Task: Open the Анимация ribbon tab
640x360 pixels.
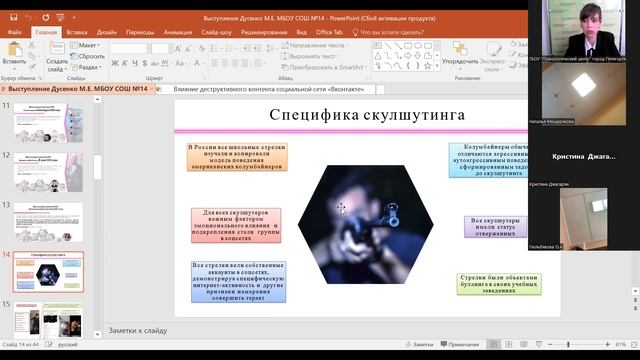Action: (x=178, y=32)
